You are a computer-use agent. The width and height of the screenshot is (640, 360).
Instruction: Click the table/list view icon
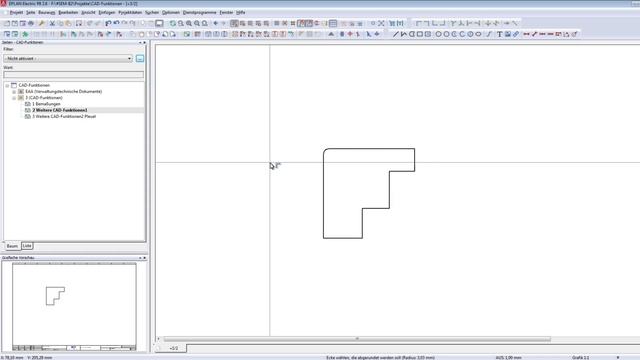[333, 23]
